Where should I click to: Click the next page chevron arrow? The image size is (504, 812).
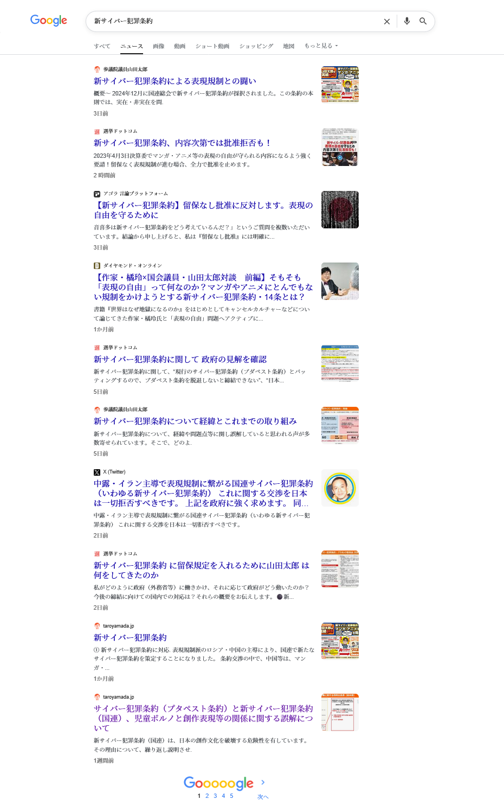263,782
